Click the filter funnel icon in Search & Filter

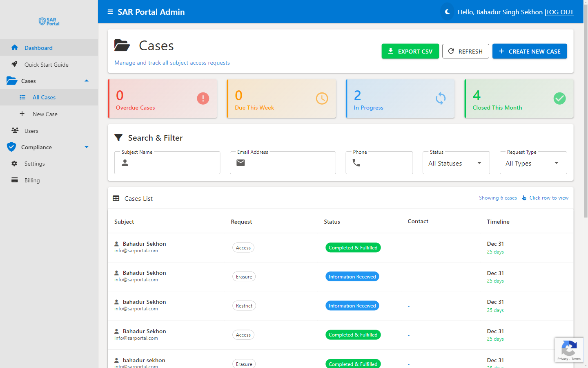click(x=118, y=138)
